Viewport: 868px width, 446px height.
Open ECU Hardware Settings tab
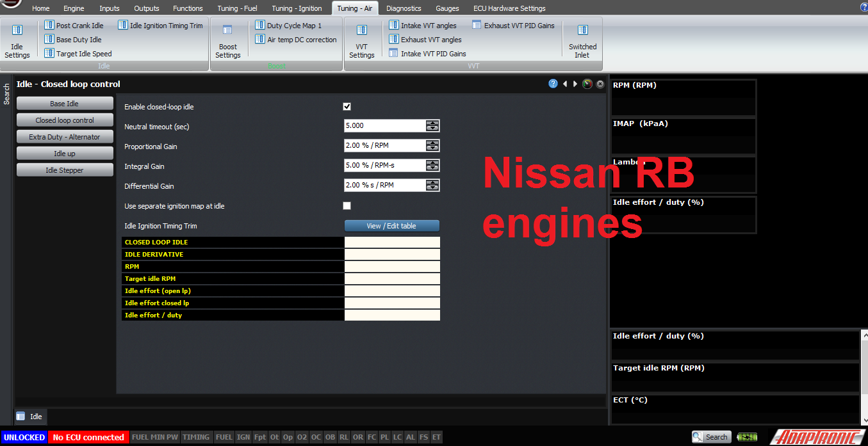[x=509, y=8]
